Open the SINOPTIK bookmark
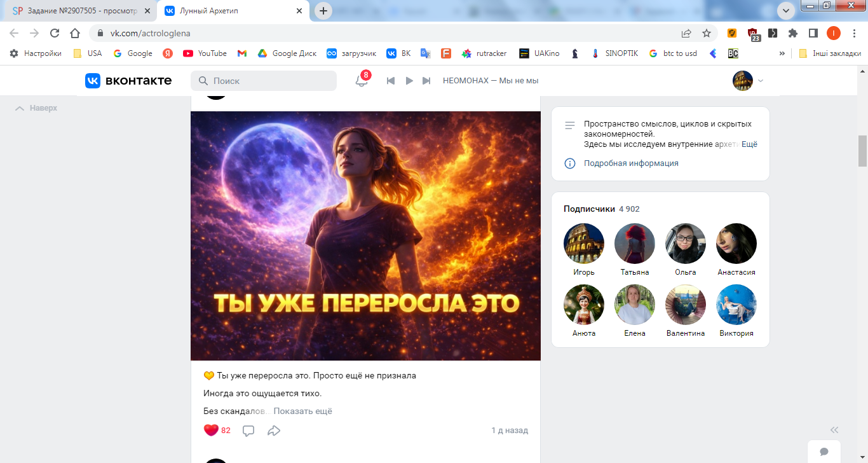This screenshot has height=463, width=868. 614,53
